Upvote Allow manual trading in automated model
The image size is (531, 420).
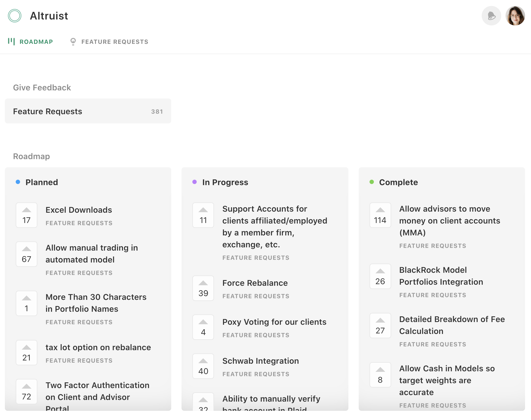(27, 254)
